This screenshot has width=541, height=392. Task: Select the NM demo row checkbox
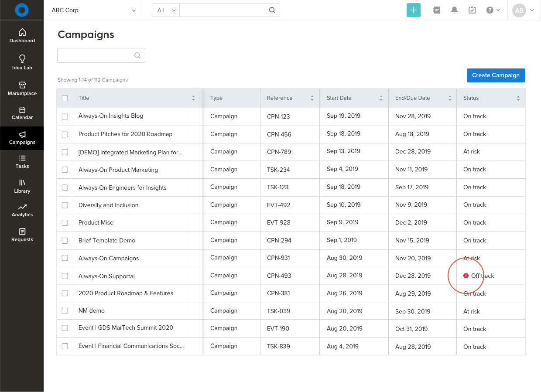(x=65, y=311)
